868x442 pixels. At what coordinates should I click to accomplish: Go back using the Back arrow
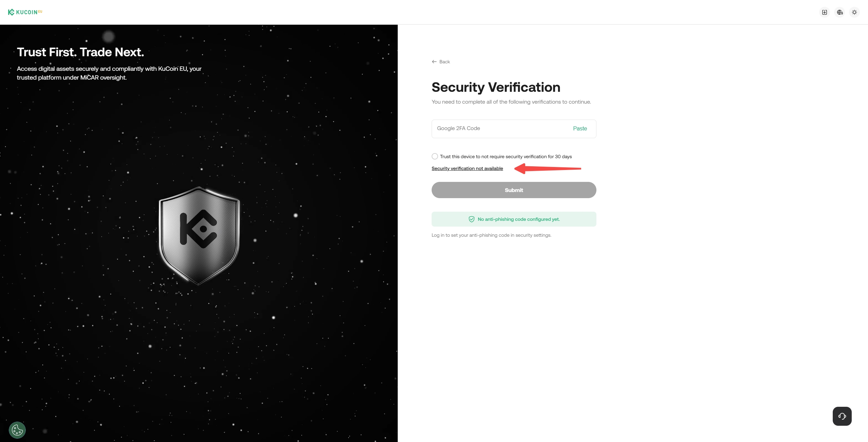[x=441, y=62]
